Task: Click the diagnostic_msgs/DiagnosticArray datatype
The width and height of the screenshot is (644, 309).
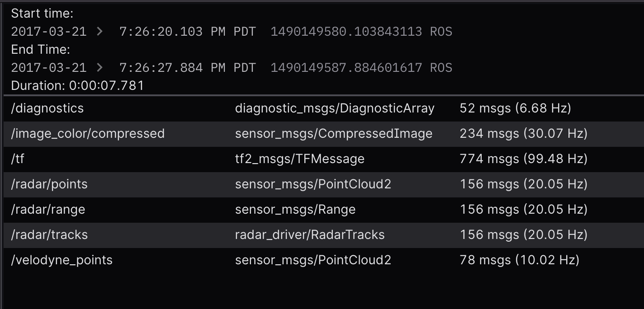Action: (x=335, y=108)
